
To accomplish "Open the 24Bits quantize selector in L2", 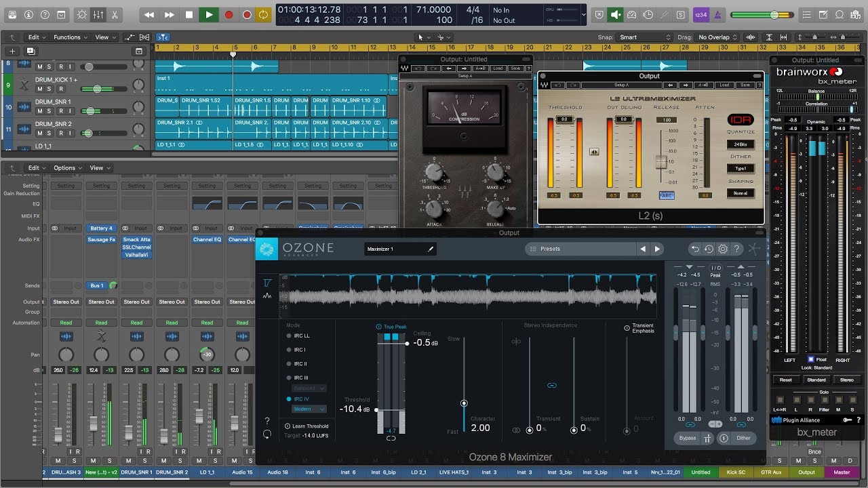I will 740,144.
